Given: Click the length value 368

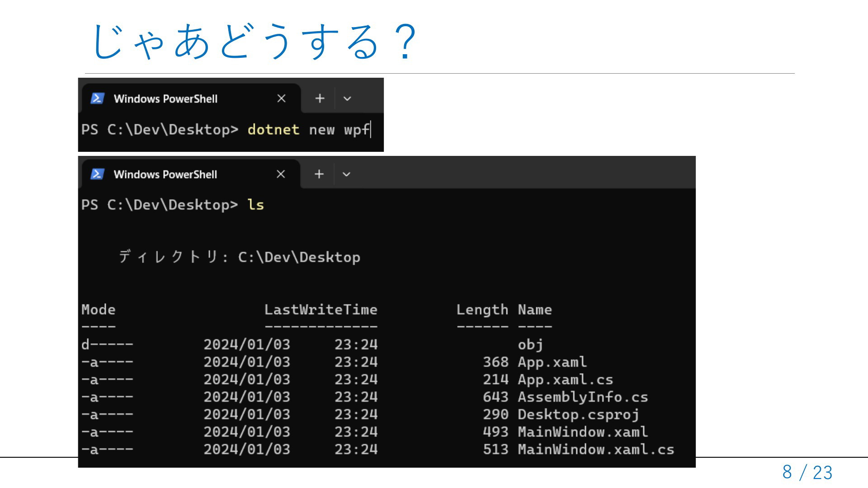Looking at the screenshot, I should (x=495, y=362).
